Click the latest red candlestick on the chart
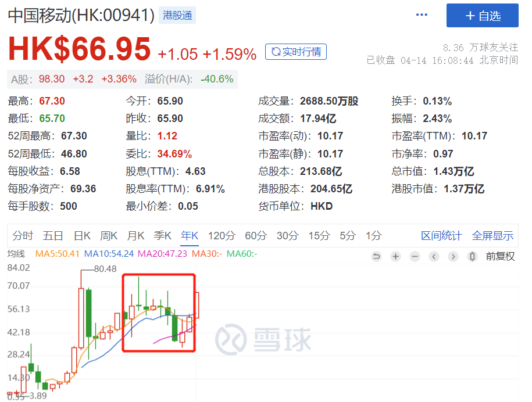Viewport: 532px width, 402px height. (x=197, y=305)
